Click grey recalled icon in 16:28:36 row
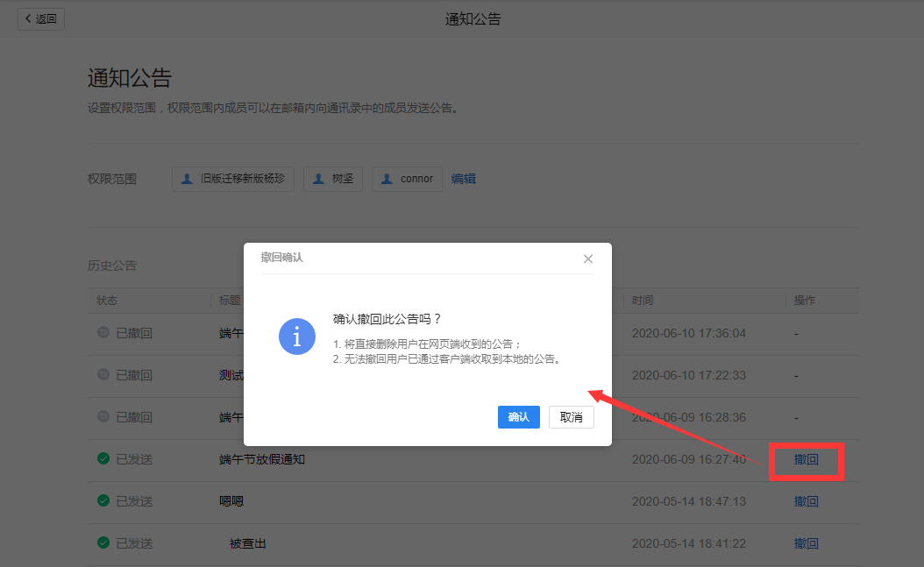 coord(103,417)
